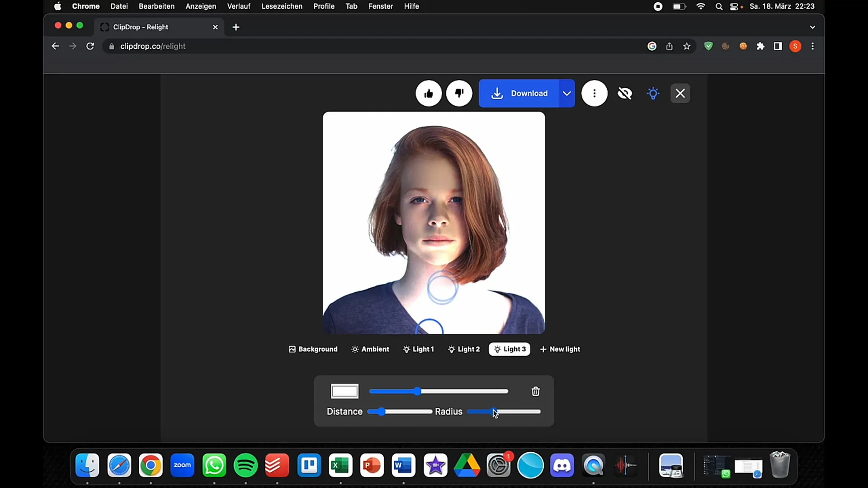The width and height of the screenshot is (868, 488).
Task: Click the more options menu icon
Action: (x=594, y=94)
